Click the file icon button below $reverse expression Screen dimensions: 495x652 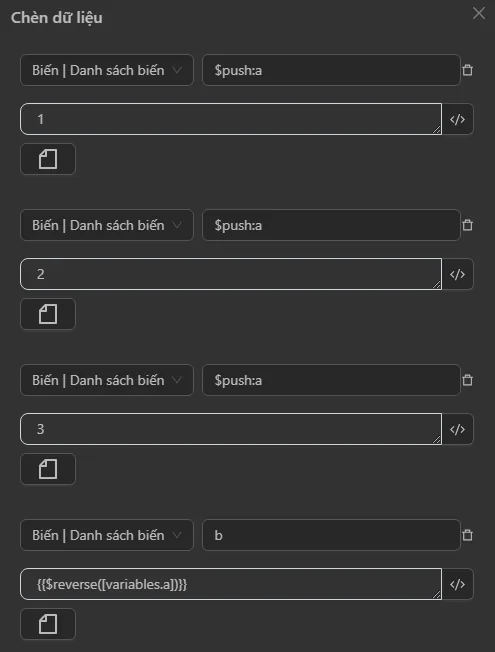click(48, 624)
